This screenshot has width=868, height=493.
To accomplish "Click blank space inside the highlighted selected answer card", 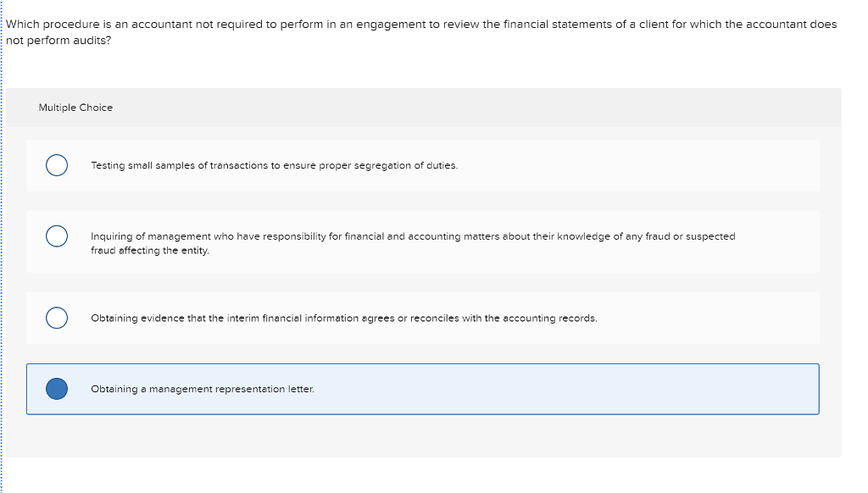I will pos(554,389).
